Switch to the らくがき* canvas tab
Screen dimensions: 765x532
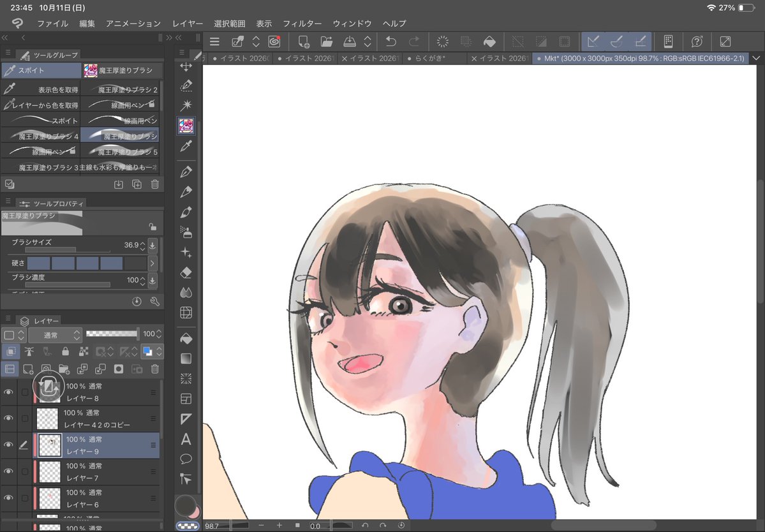pyautogui.click(x=433, y=58)
